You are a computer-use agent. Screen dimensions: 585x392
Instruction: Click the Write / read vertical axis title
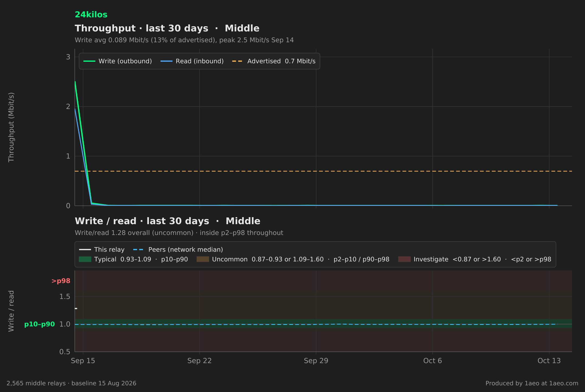tap(11, 311)
